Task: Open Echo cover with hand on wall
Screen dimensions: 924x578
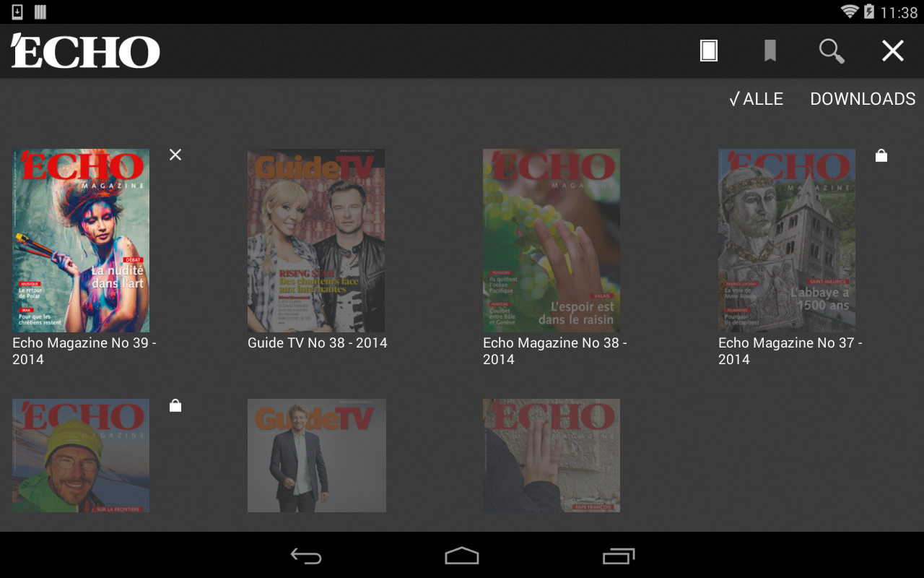Action: [552, 455]
